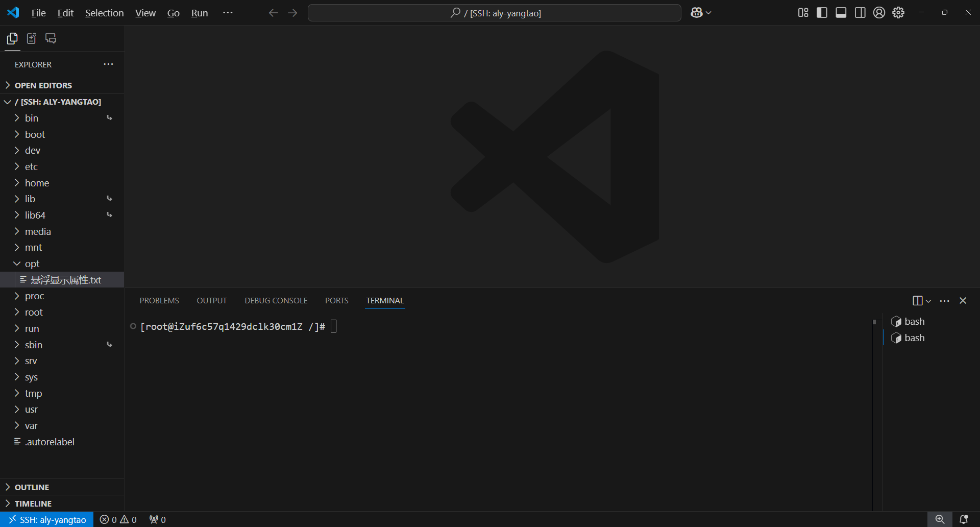This screenshot has height=527, width=980.
Task: Expand the sys folder
Action: [62, 377]
